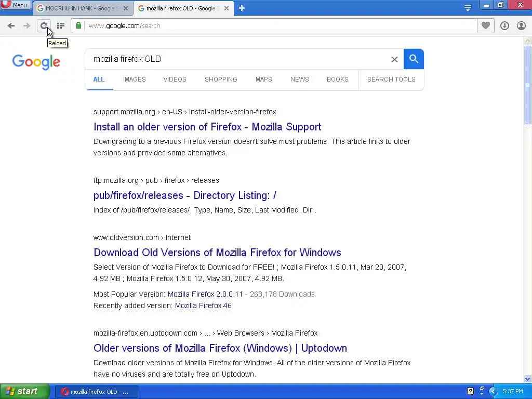The width and height of the screenshot is (532, 399).
Task: Select mozilla firefox OLD taskbar button
Action: point(96,392)
